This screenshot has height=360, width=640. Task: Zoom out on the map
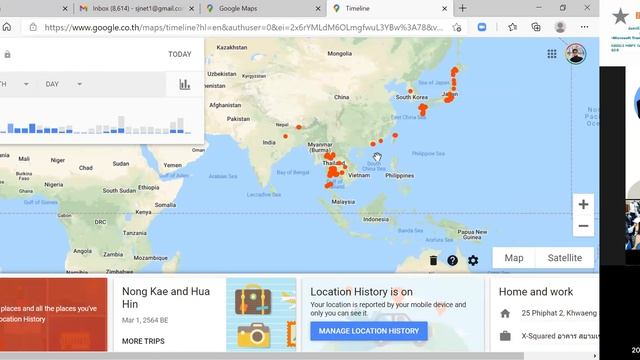tap(583, 226)
